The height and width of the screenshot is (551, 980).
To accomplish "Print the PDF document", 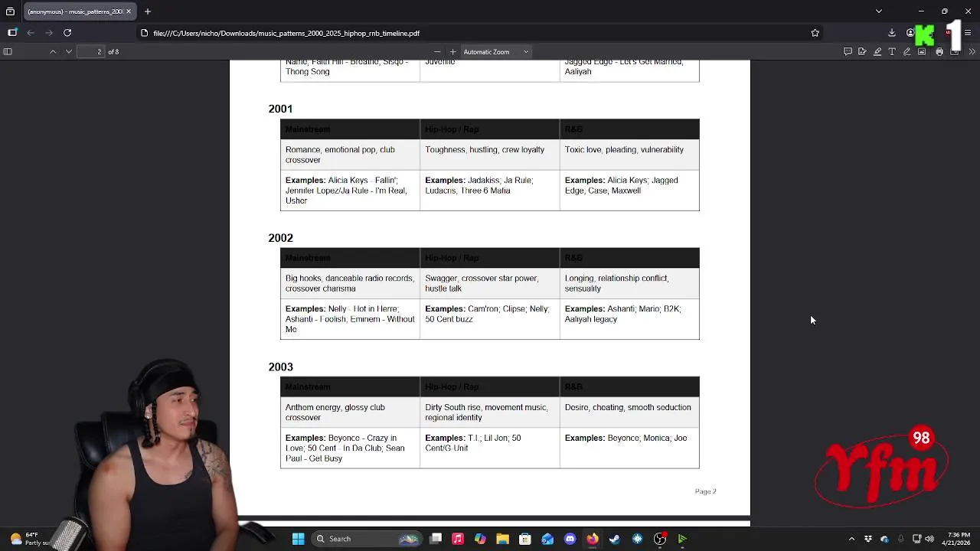I will (939, 52).
